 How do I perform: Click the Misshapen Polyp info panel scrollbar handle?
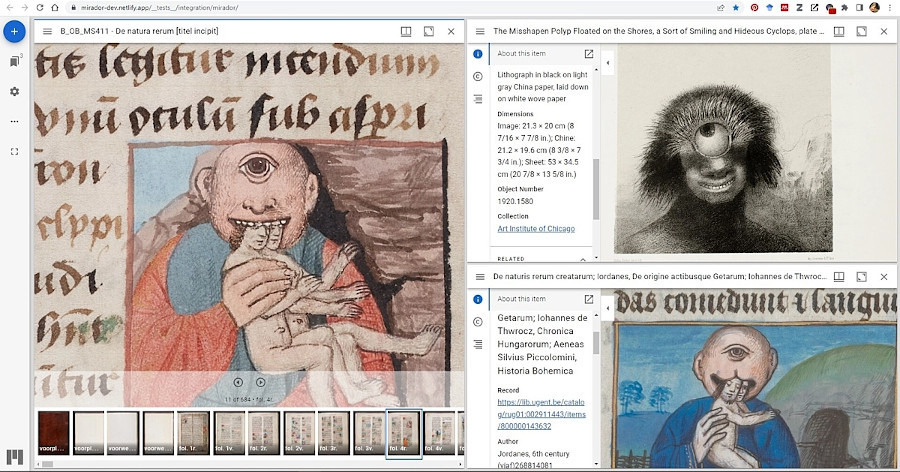[596, 189]
